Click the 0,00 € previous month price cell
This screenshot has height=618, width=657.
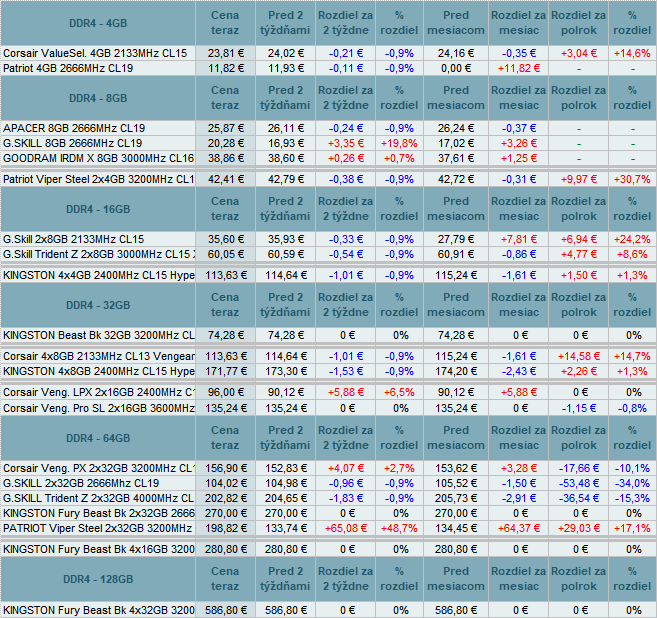click(456, 68)
